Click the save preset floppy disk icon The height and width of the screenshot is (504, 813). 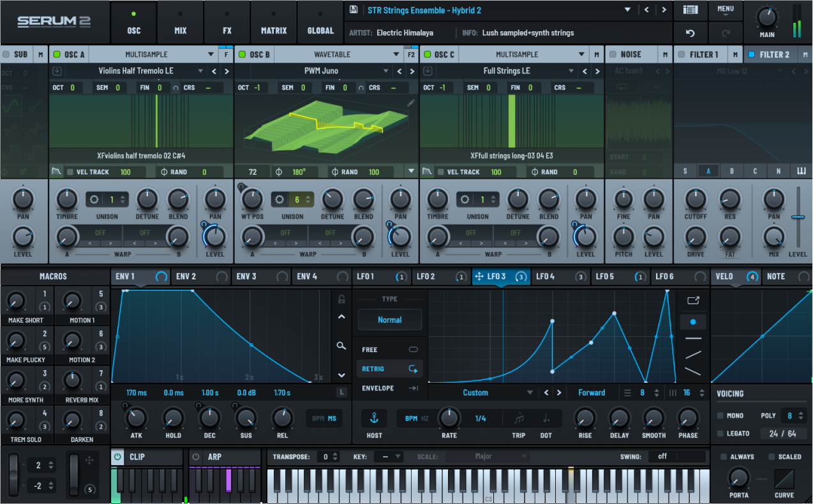[354, 10]
